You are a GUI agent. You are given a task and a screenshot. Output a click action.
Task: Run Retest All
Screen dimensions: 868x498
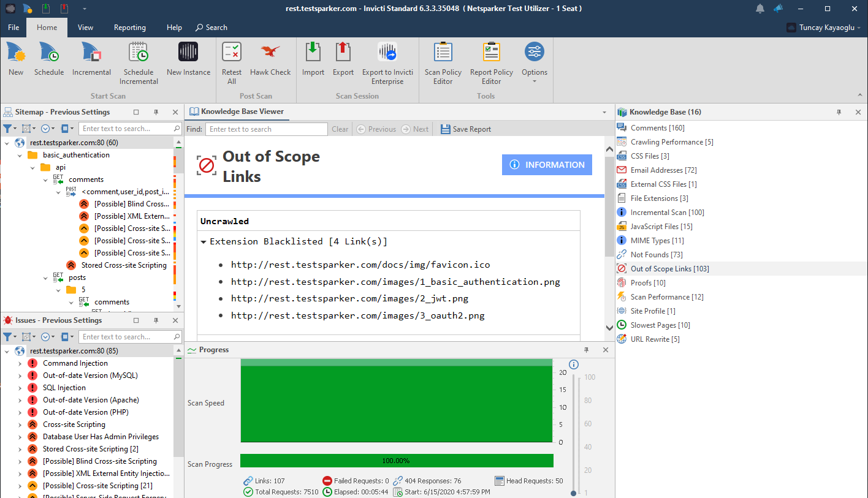232,64
